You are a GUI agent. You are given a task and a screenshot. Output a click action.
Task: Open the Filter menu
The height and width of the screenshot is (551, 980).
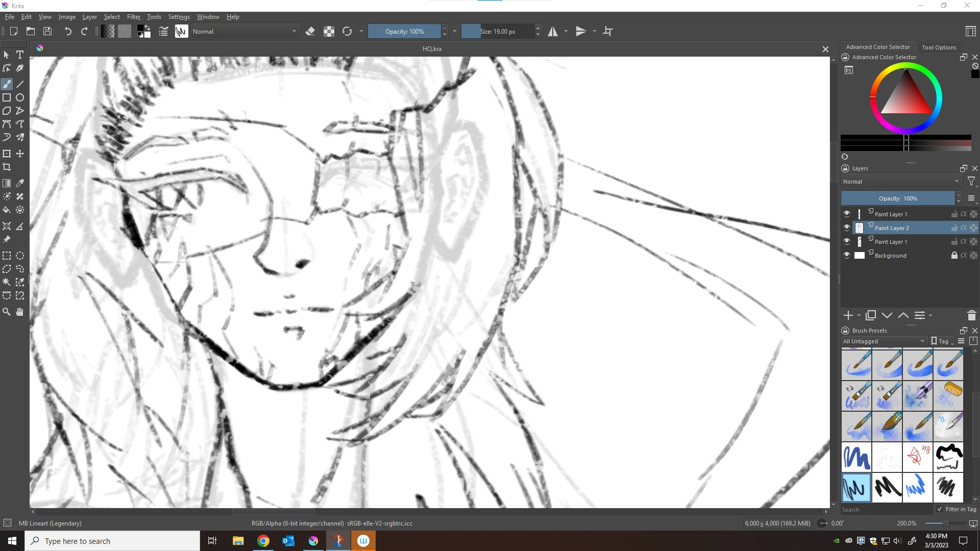pyautogui.click(x=133, y=17)
